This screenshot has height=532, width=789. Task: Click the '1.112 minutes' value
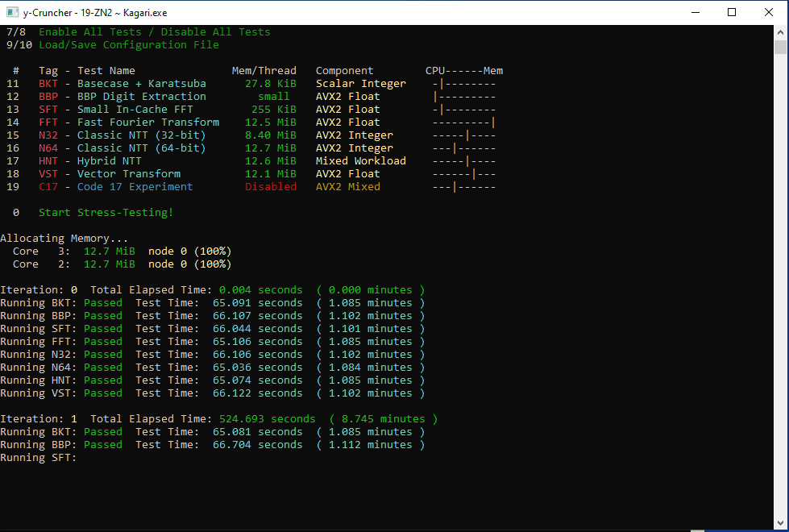pos(371,445)
